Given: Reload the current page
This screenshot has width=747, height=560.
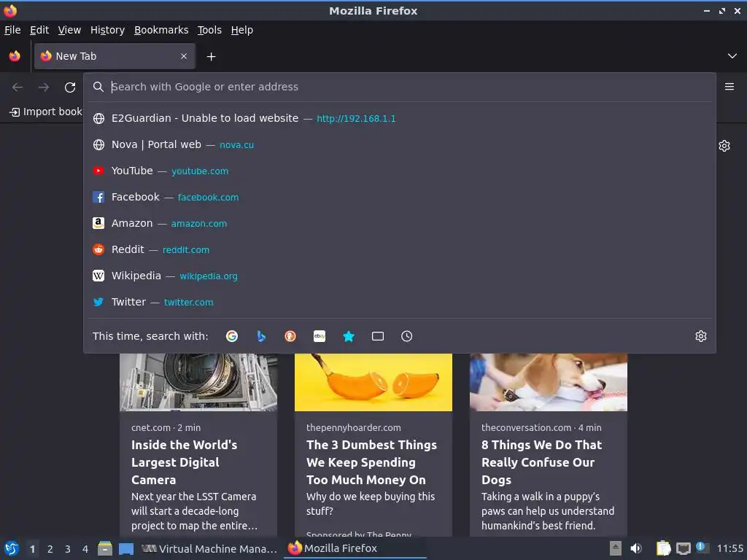Looking at the screenshot, I should pyautogui.click(x=70, y=87).
